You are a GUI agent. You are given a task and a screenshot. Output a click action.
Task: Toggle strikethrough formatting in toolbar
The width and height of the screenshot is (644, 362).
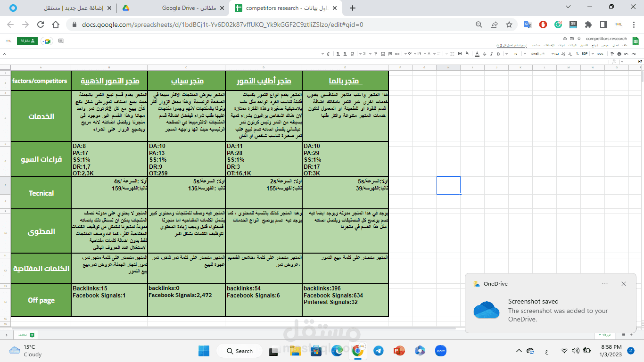(484, 53)
